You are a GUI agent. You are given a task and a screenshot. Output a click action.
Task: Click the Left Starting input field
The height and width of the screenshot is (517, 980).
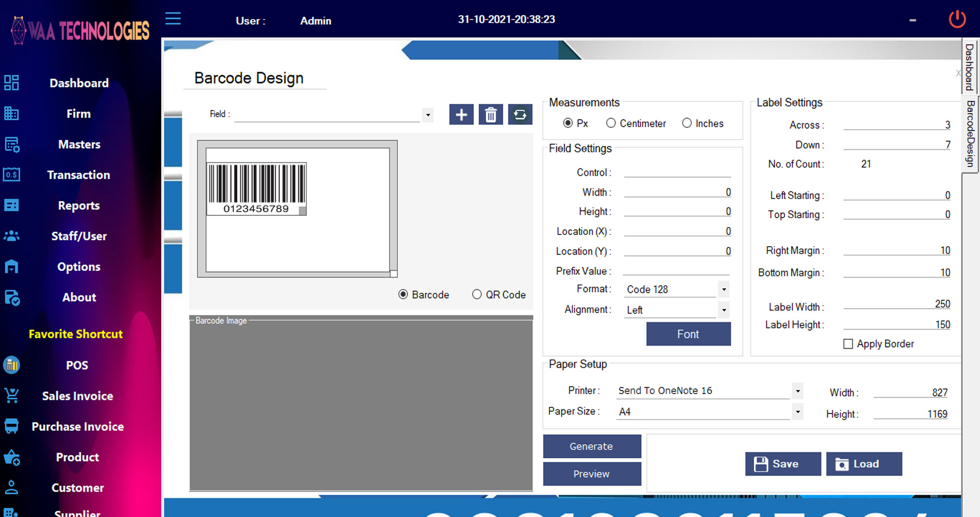point(897,195)
